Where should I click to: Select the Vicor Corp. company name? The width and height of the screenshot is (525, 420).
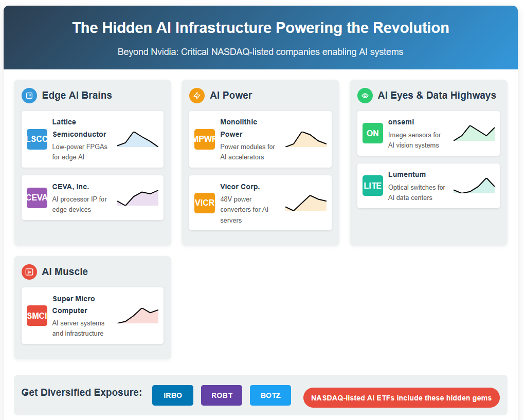[x=240, y=187]
